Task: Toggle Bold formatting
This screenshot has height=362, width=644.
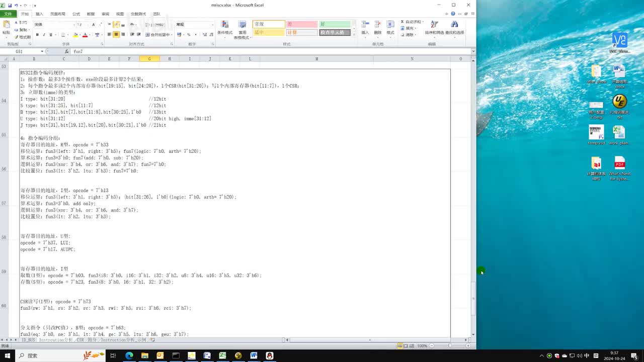Action: [37, 35]
